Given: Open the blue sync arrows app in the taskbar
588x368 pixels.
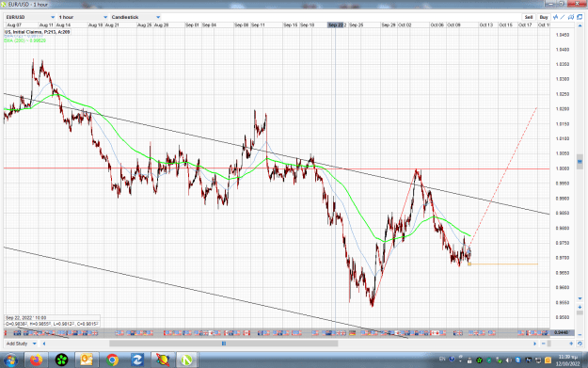Looking at the screenshot, I should (137, 360).
